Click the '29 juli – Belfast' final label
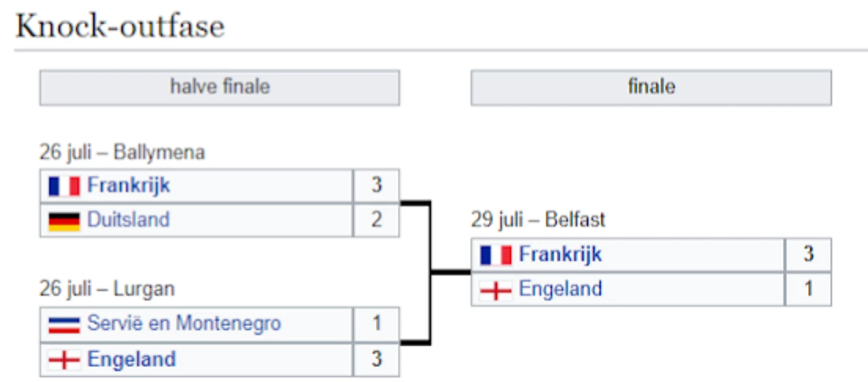This screenshot has width=868, height=382. click(x=538, y=220)
